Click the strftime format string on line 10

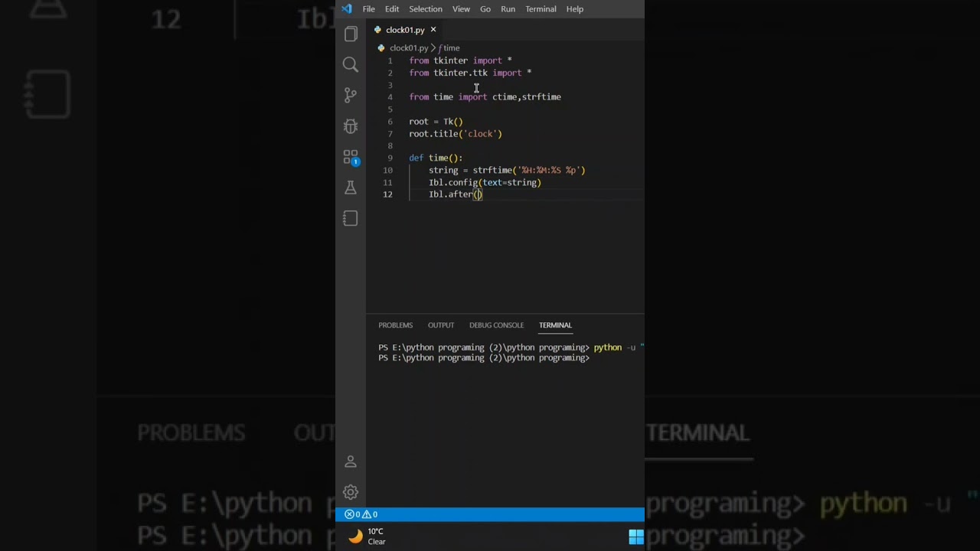549,170
